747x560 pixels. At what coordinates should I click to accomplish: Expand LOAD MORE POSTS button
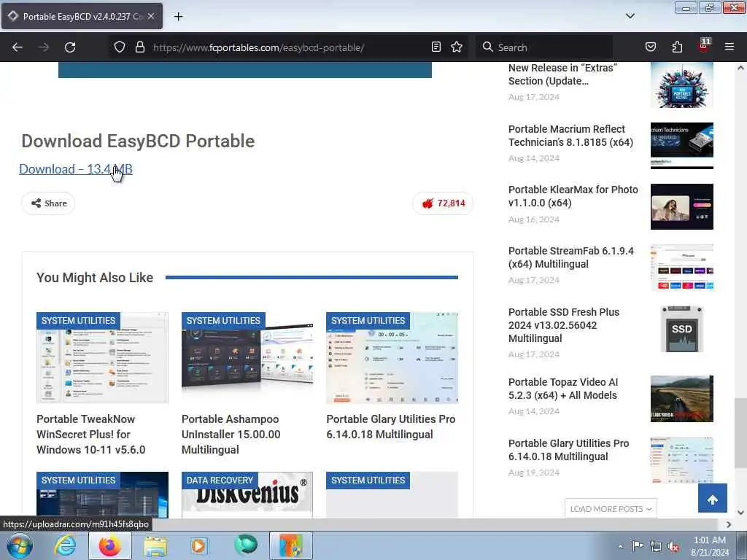point(611,508)
